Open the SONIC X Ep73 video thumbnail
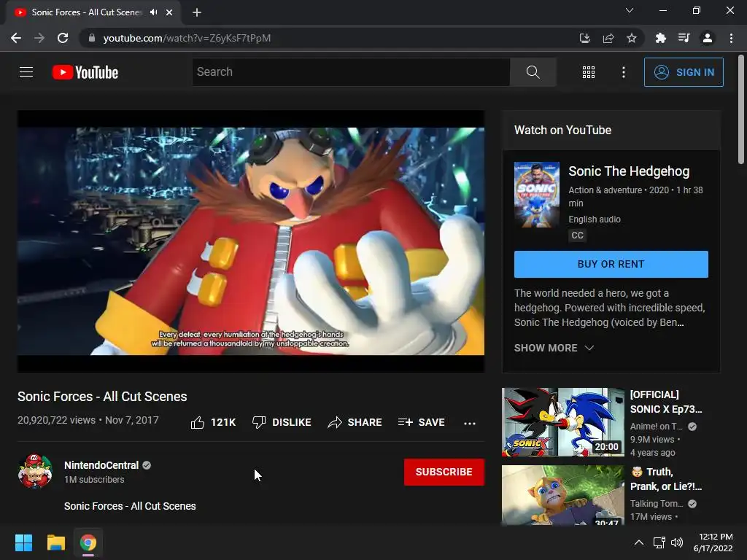747x560 pixels. coord(562,422)
